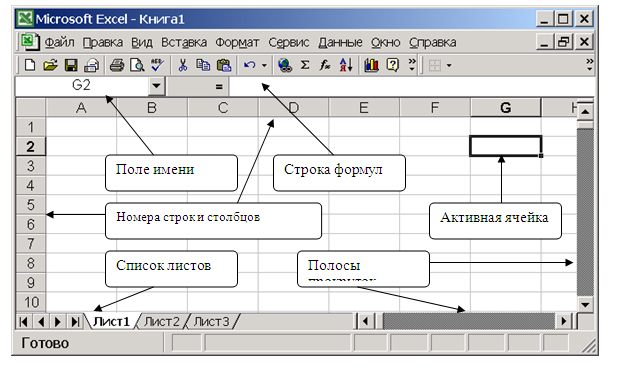This screenshot has width=617, height=369.
Task: Select row 1 by its header
Action: click(31, 127)
